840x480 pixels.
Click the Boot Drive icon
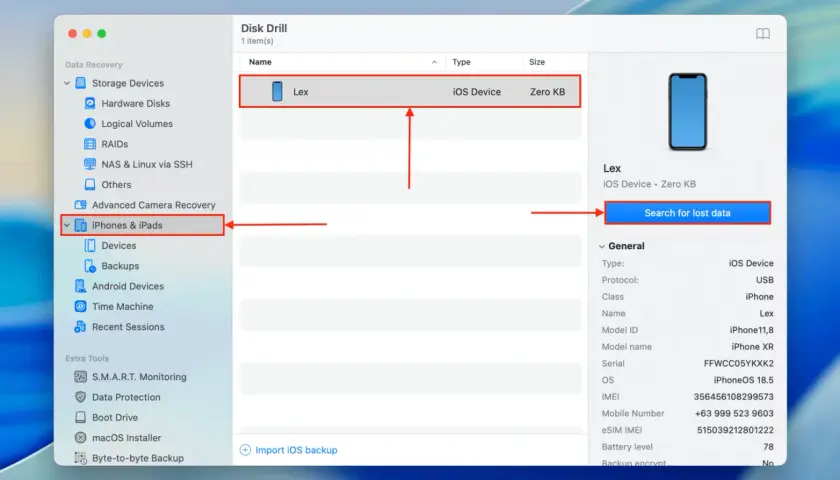(x=80, y=417)
